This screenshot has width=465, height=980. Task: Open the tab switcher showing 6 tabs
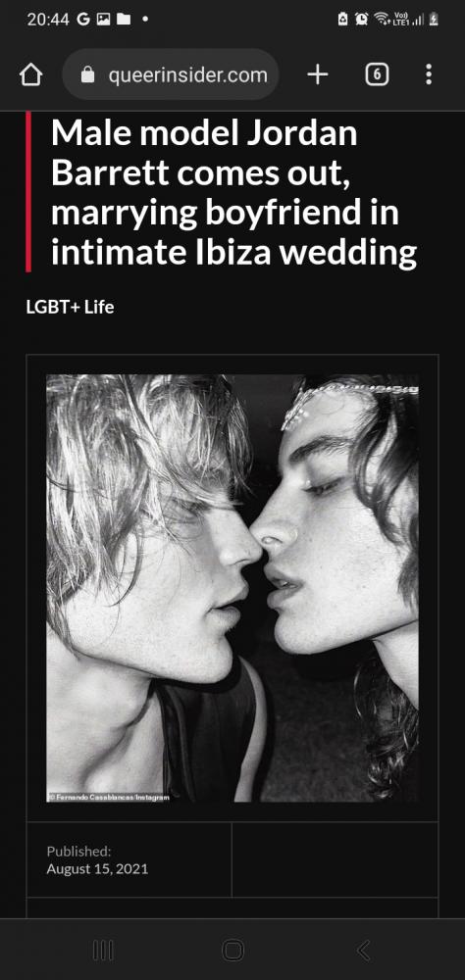(x=376, y=75)
